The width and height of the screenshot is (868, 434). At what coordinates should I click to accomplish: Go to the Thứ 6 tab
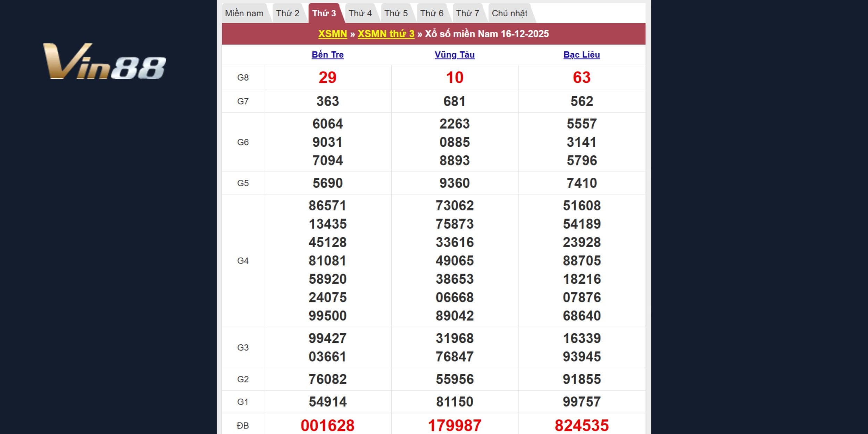432,14
